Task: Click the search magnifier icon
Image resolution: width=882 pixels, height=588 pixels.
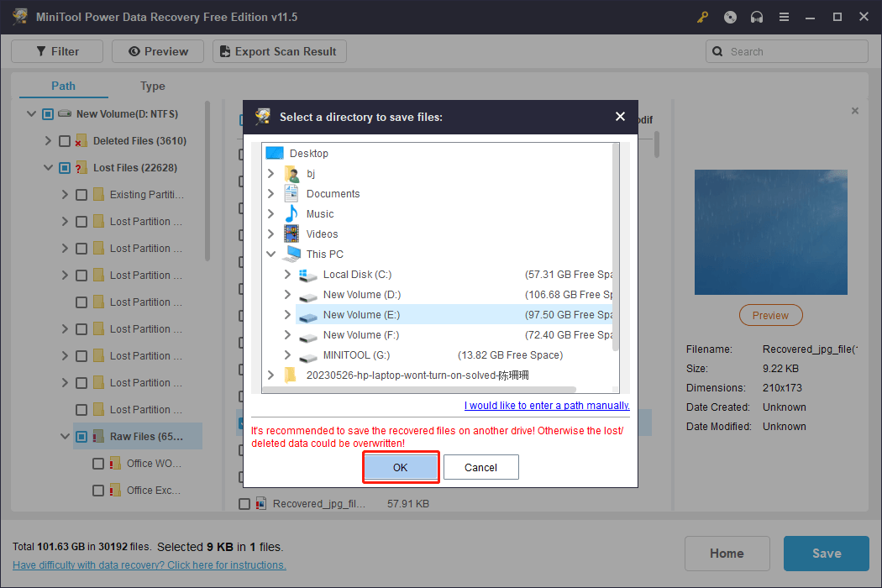Action: click(x=717, y=51)
